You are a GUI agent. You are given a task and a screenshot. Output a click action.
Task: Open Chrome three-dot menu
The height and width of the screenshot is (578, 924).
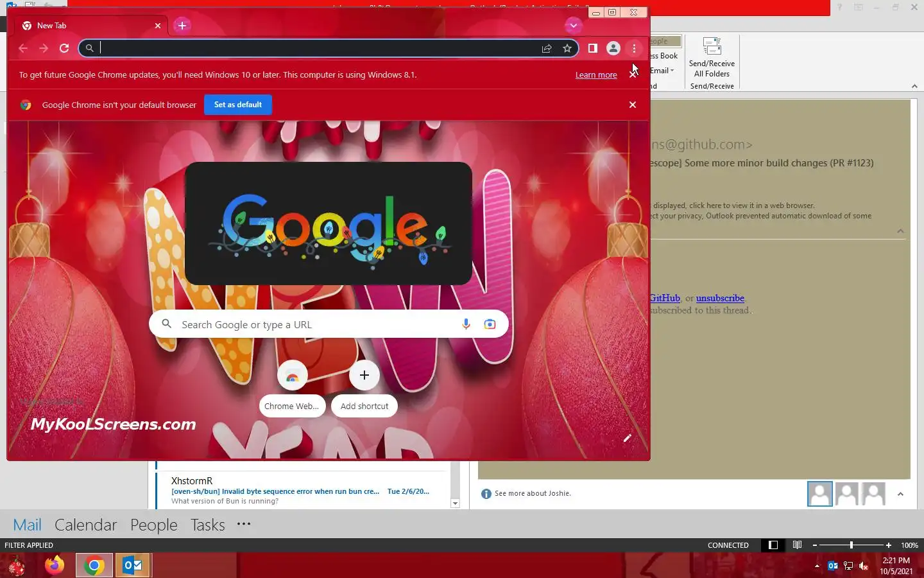point(634,48)
